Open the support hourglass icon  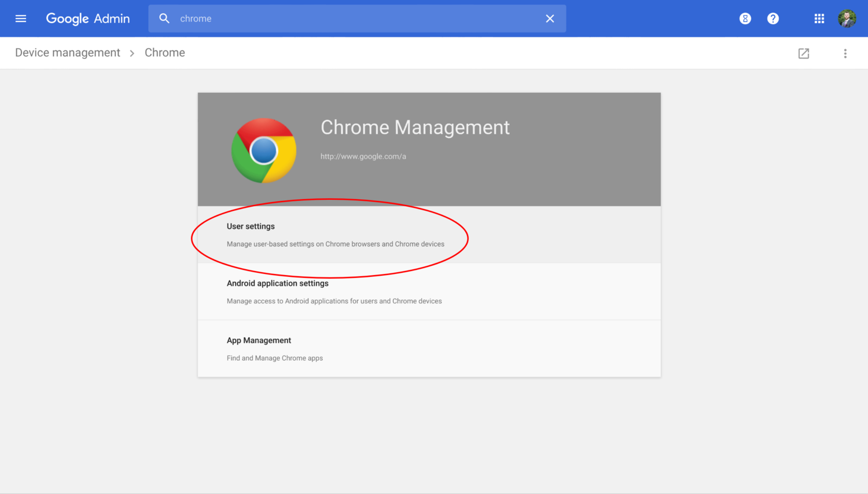[745, 19]
